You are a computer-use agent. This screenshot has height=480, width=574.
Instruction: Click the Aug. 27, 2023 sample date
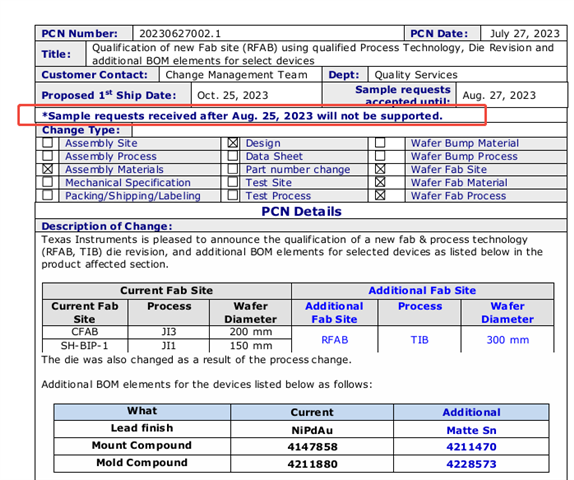pos(499,96)
